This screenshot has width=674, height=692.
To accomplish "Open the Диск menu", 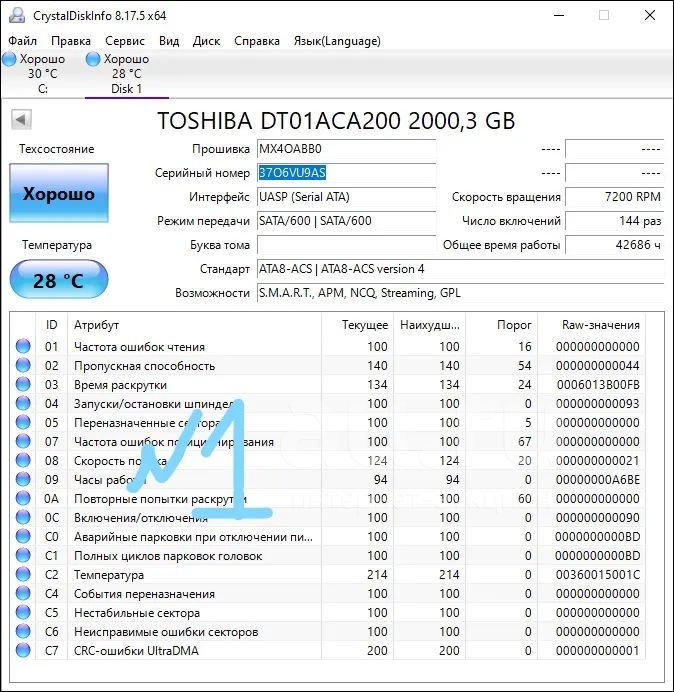I will [206, 41].
